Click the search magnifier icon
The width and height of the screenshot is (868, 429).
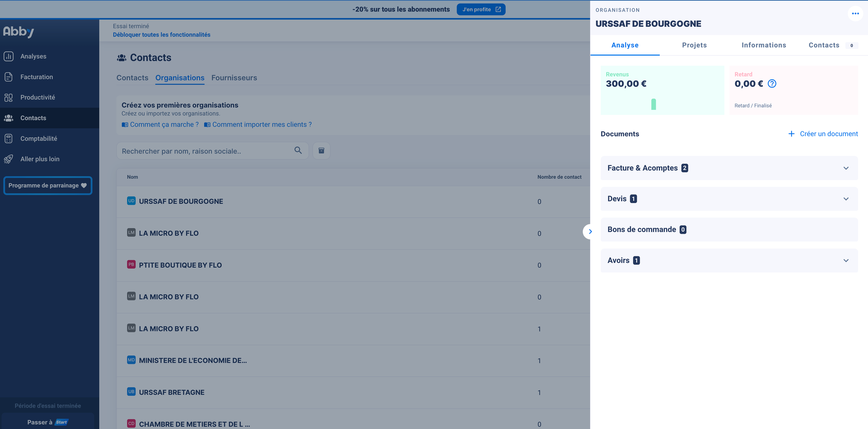[x=298, y=151]
